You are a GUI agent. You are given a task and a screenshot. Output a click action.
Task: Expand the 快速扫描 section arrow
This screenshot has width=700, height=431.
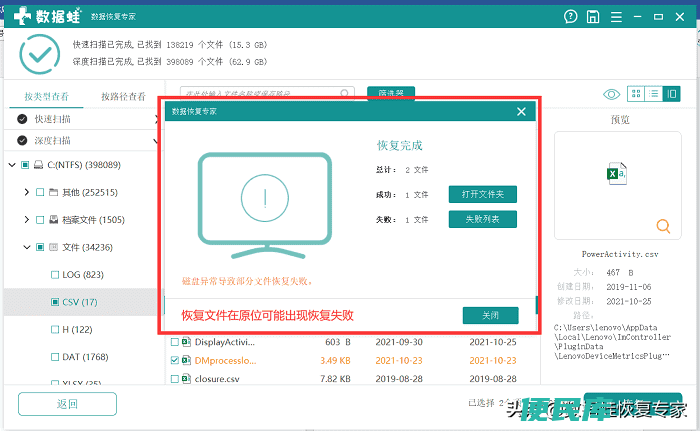pos(156,119)
